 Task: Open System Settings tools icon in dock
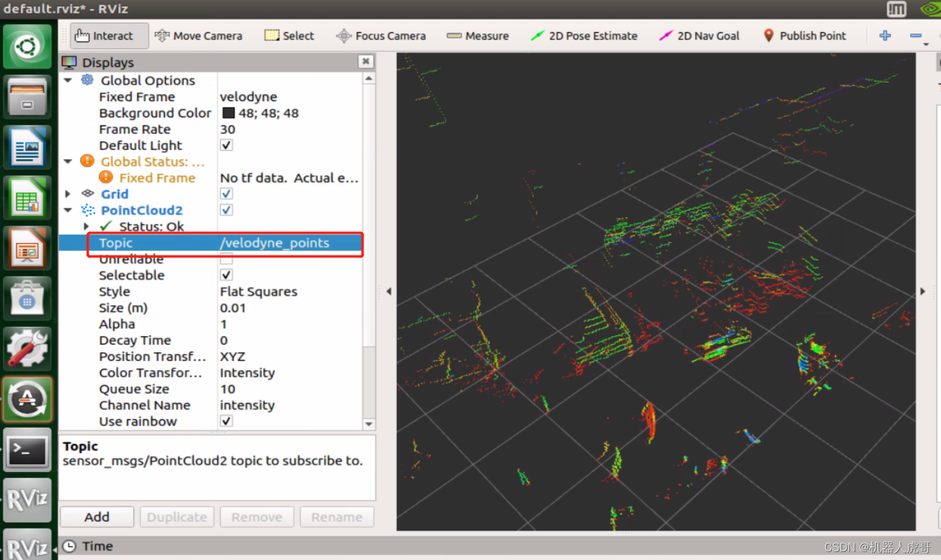[27, 349]
